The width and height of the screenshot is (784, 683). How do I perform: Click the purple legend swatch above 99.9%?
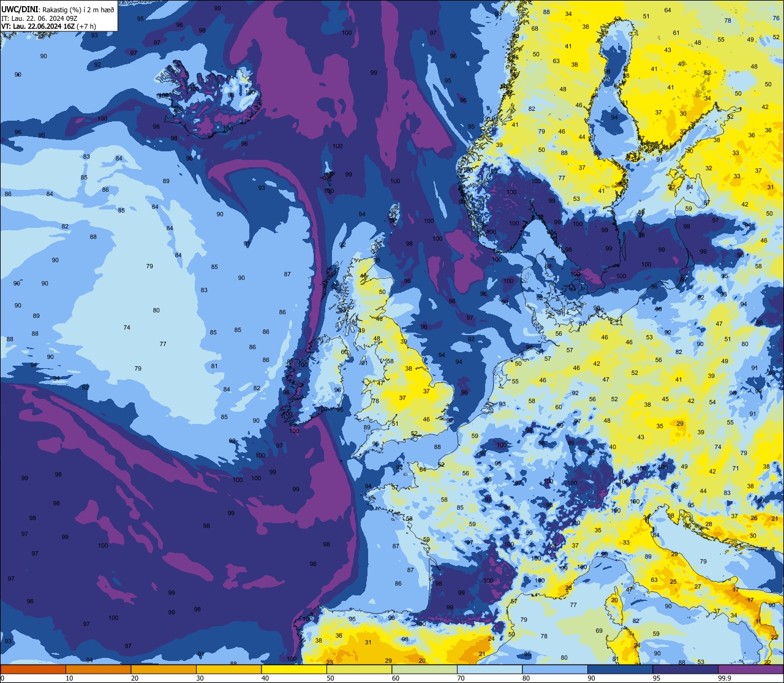pyautogui.click(x=751, y=669)
